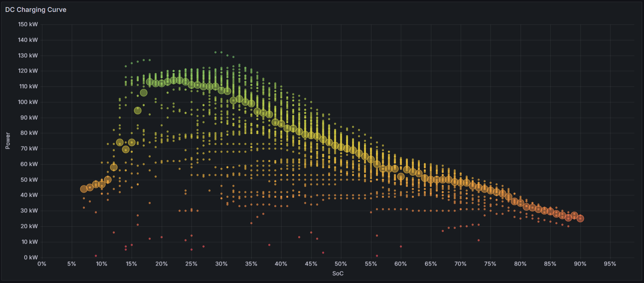Click the 0% x-axis tick label
644x283 pixels.
pos(42,264)
